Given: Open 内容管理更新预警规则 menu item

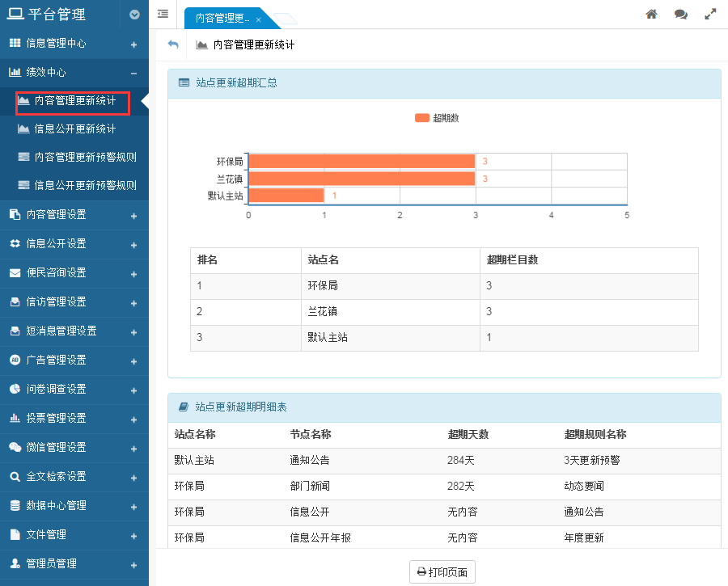Looking at the screenshot, I should click(84, 157).
